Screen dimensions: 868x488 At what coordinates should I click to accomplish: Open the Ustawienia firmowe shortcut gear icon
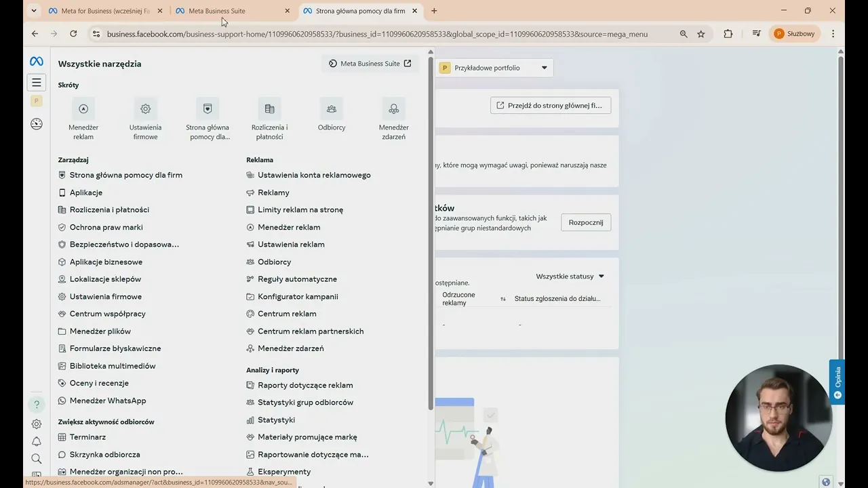point(145,108)
